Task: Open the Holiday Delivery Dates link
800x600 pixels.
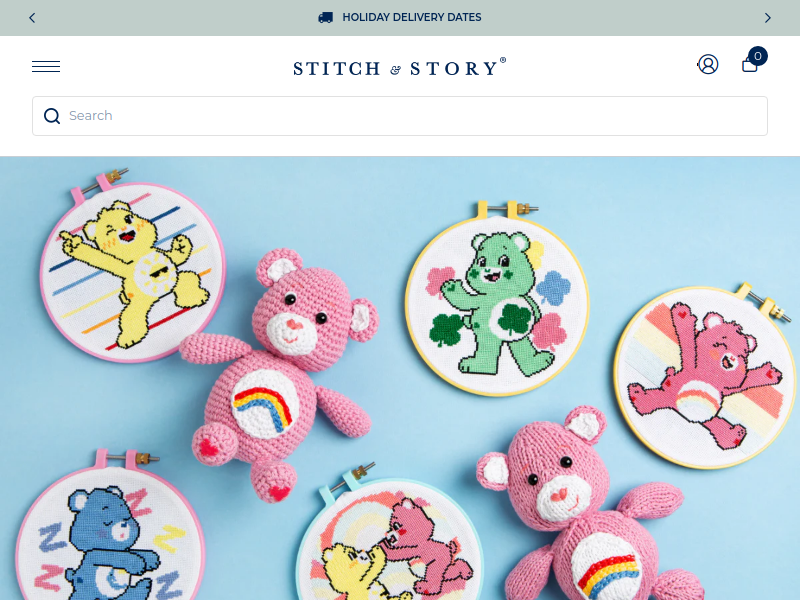Action: tap(412, 17)
